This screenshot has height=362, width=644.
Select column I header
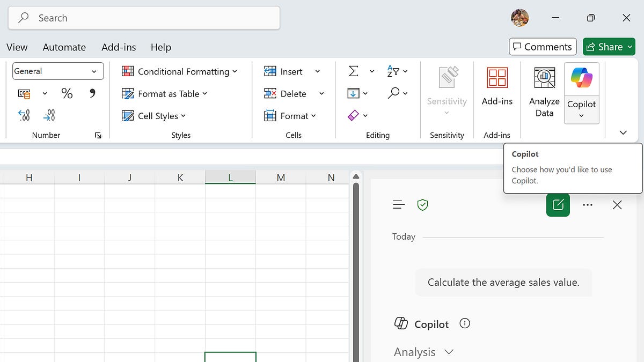[x=79, y=178]
